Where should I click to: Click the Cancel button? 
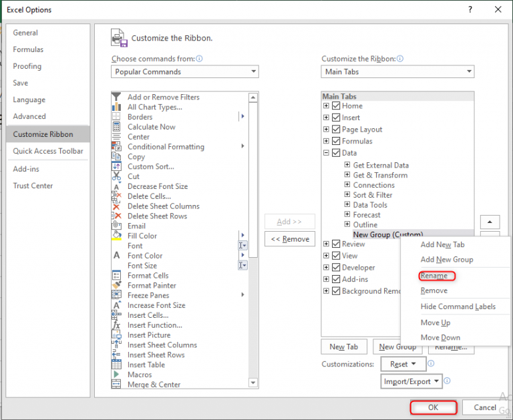[485, 407]
